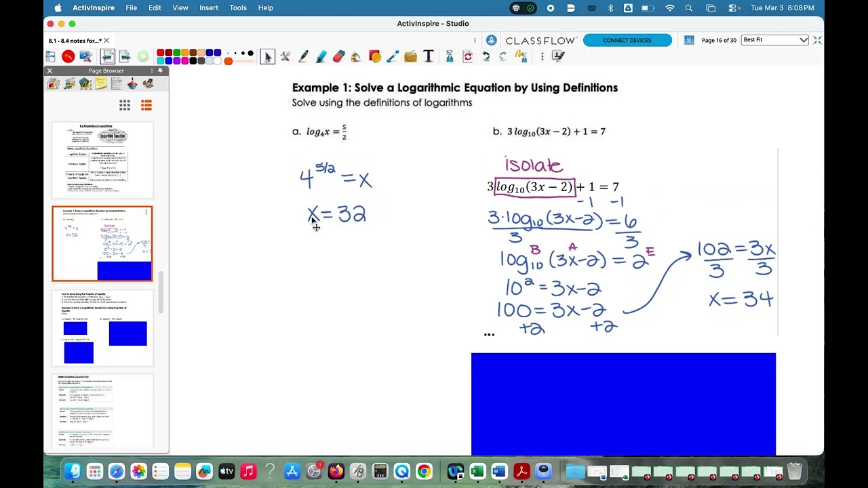
Task: Open the File menu
Action: (x=131, y=7)
